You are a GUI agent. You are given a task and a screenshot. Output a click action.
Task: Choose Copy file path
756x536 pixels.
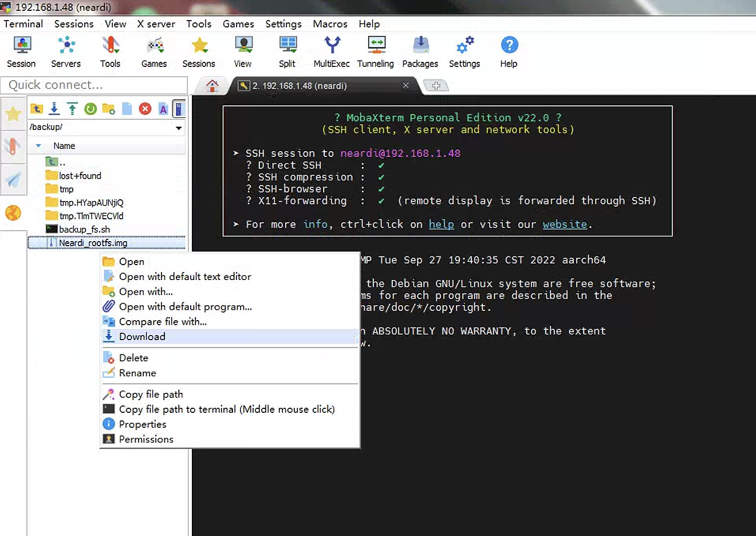230,394
